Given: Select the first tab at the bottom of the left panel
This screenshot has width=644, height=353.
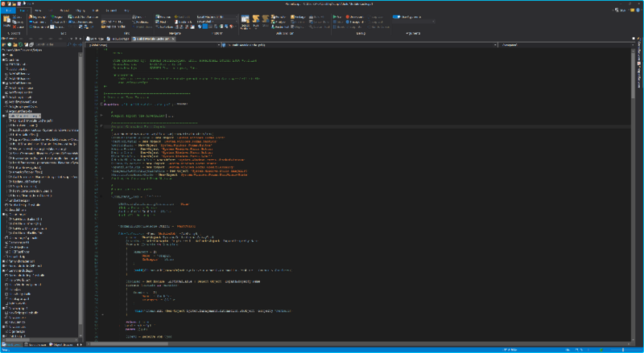Looking at the screenshot, I should tap(11, 345).
